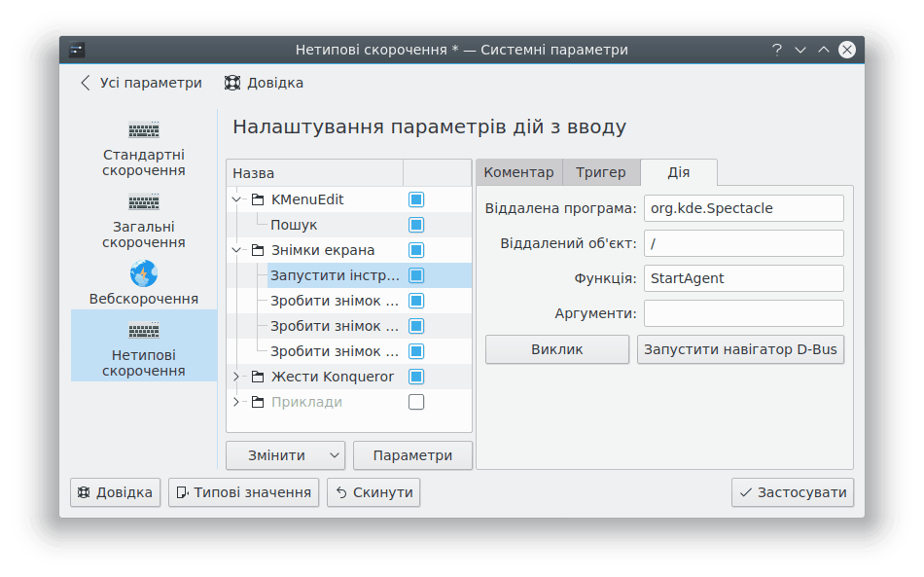
Task: Toggle the Жести Konqueror checkbox
Action: pos(416,377)
